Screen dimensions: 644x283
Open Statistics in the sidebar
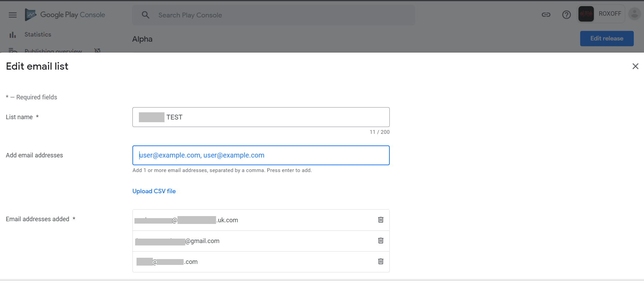[x=38, y=34]
